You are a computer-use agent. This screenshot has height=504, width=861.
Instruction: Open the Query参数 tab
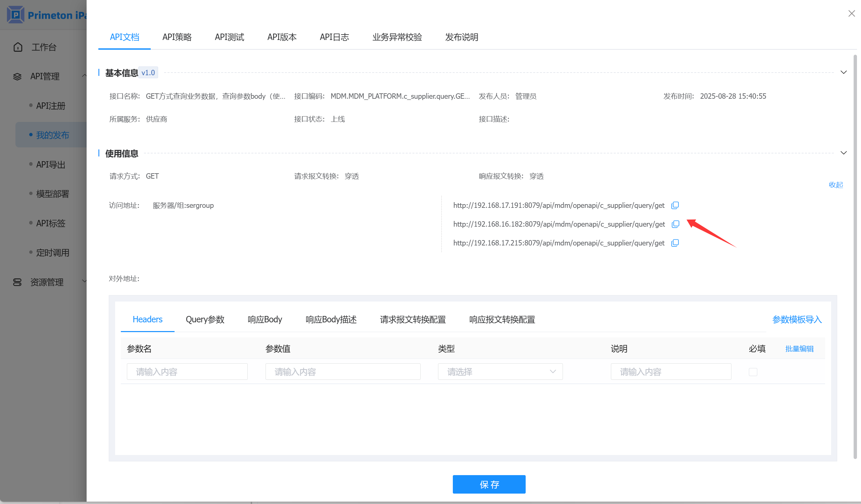[x=205, y=319]
